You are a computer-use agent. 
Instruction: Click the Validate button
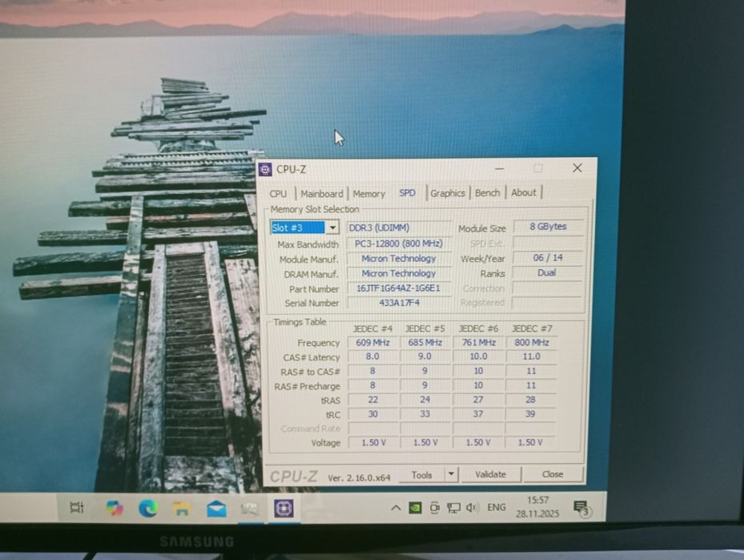(491, 474)
